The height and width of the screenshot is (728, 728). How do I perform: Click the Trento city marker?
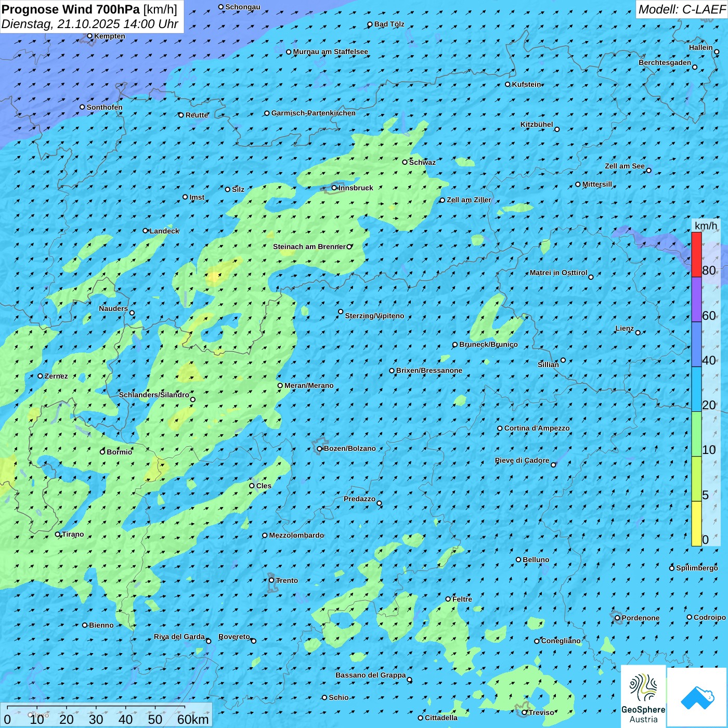pos(271,580)
